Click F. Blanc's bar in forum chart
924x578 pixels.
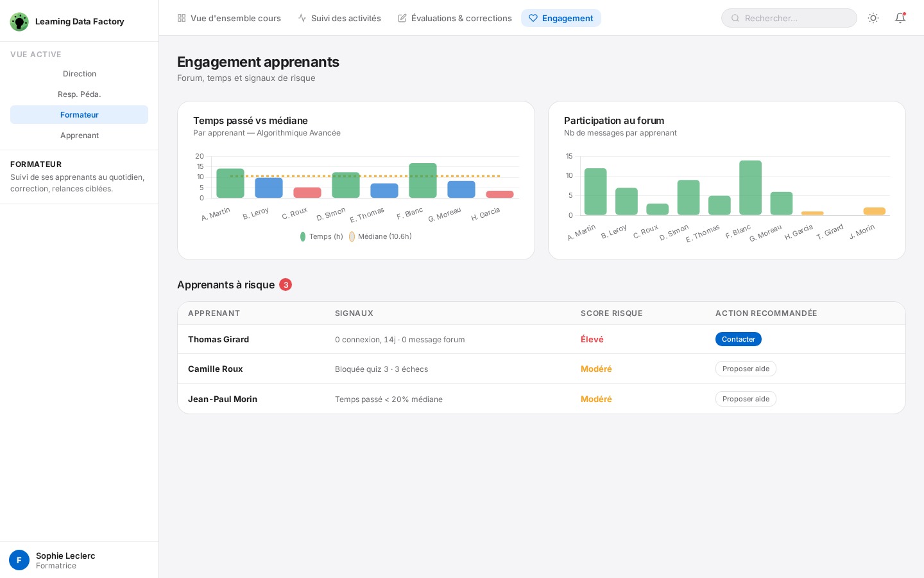pos(750,188)
